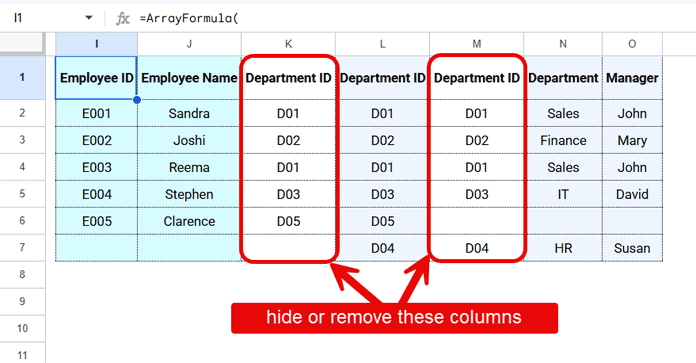Click Department ID cell in column K

289,78
